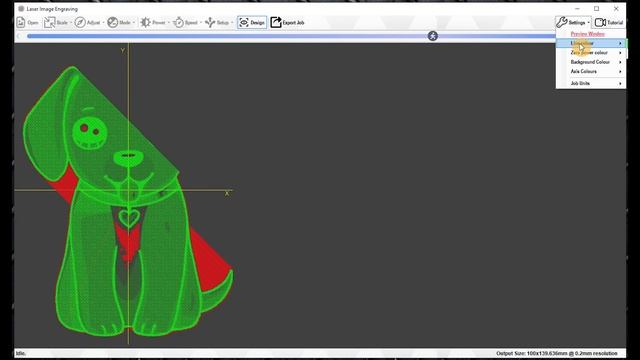Minimize the Laser Image Engraving window
This screenshot has width=640, height=360.
point(577,9)
